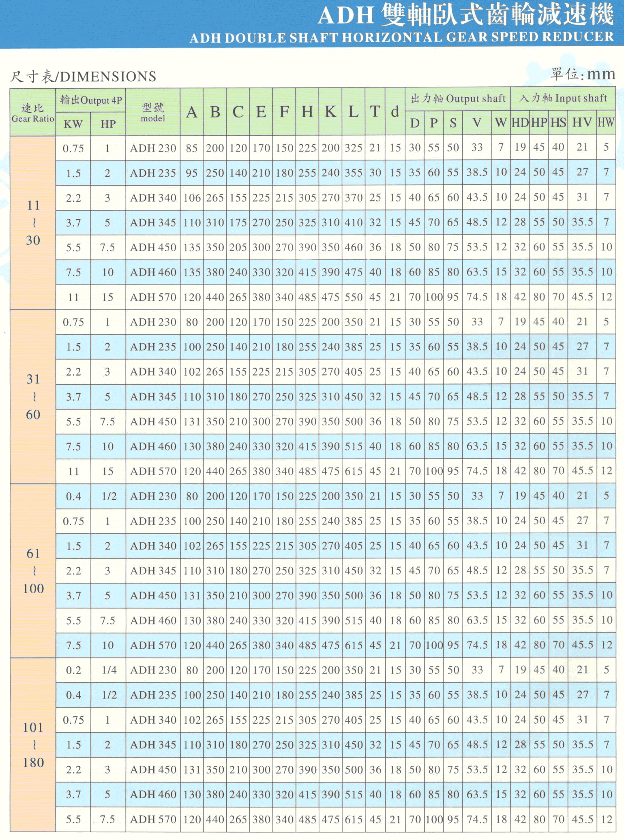The image size is (624, 840).
Task: Click the 1/4 HP cell
Action: 109,670
